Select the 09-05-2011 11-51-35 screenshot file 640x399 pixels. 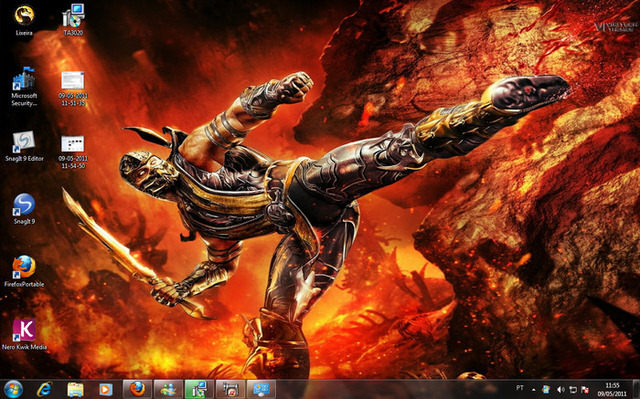coord(73,89)
